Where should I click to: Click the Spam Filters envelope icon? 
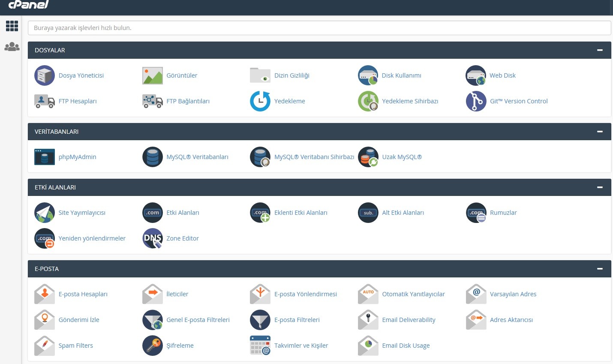(x=45, y=346)
